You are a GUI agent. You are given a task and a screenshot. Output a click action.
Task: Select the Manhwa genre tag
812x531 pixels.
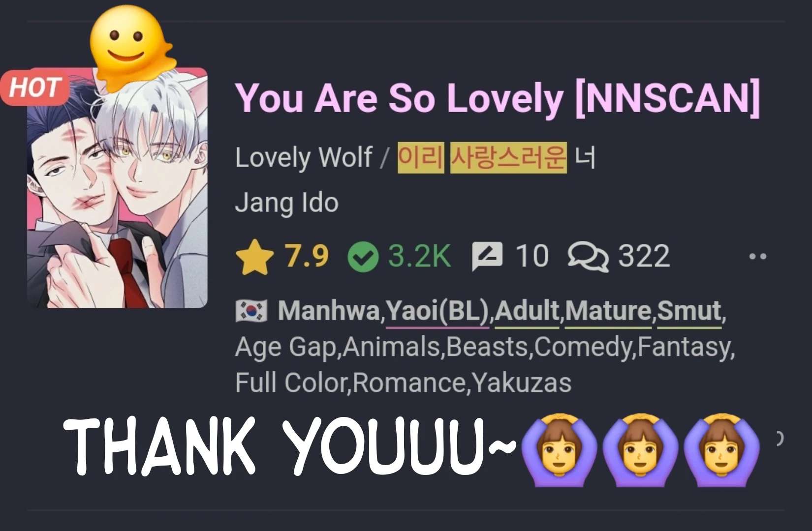click(x=329, y=311)
